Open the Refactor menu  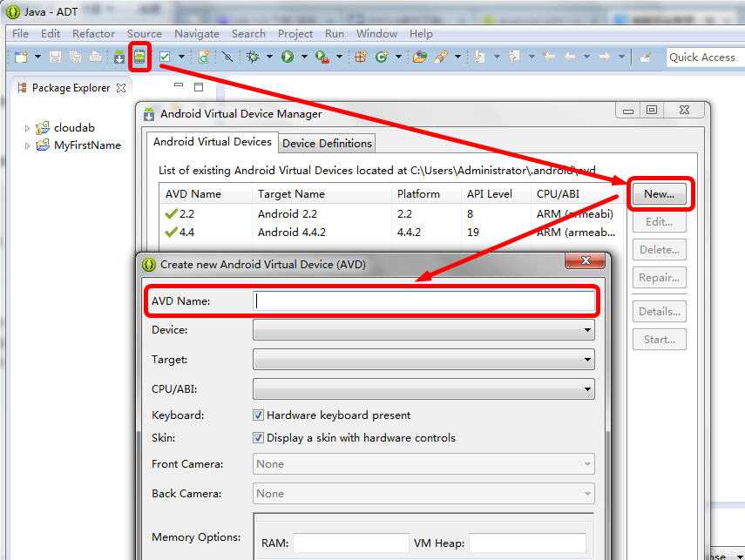click(93, 34)
